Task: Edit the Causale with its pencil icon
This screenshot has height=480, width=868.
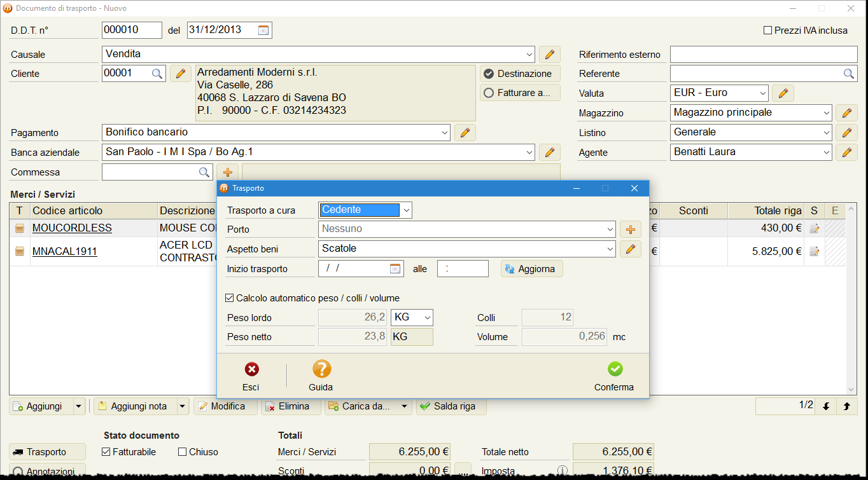Action: 550,54
